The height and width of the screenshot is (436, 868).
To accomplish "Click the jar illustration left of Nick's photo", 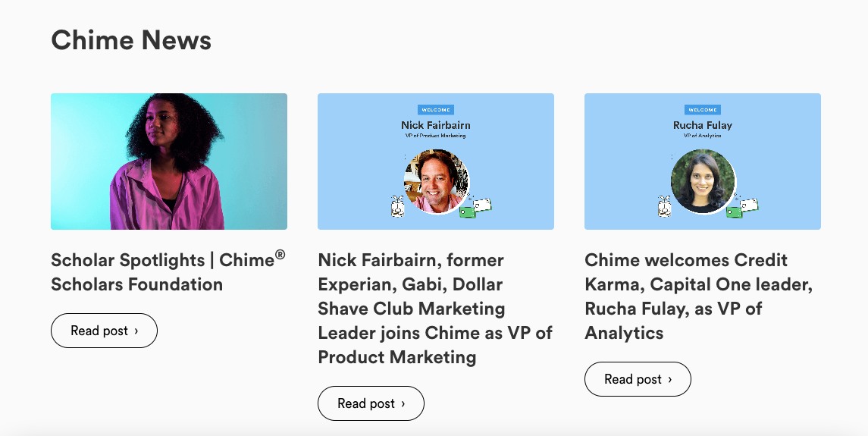I will tap(397, 206).
